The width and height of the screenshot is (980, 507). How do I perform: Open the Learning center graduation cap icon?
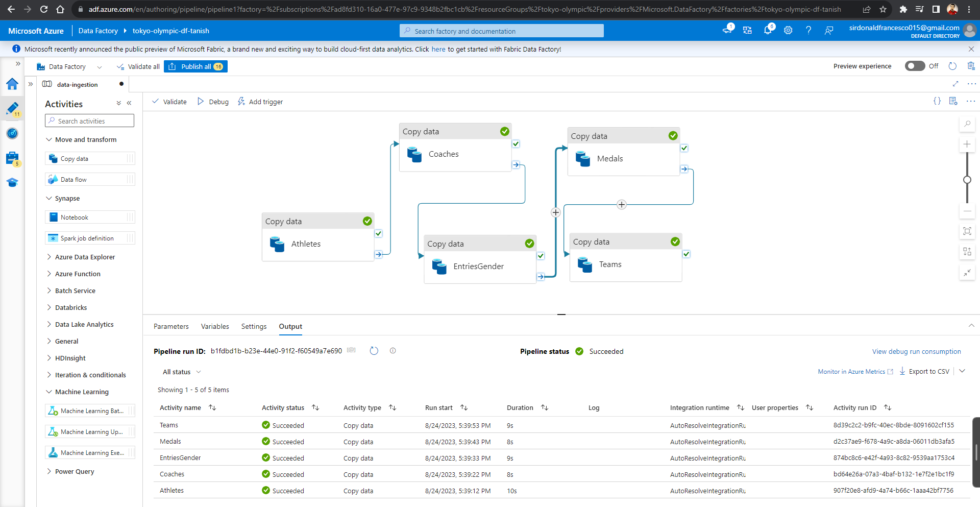click(12, 182)
